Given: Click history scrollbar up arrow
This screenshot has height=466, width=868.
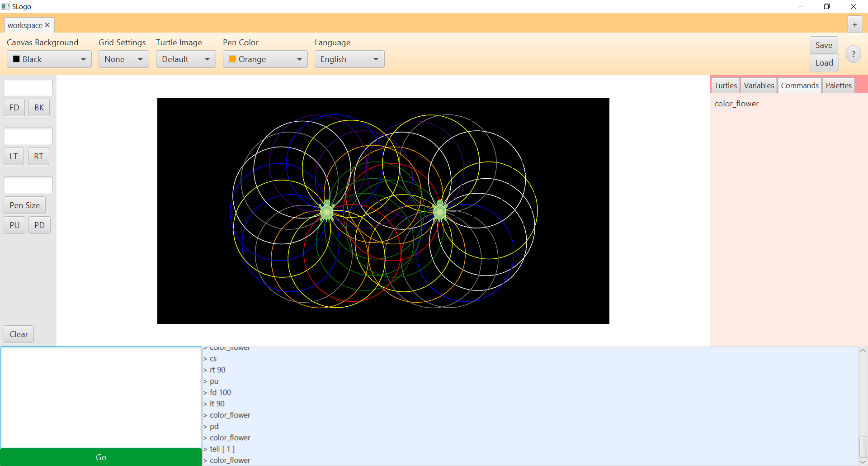Looking at the screenshot, I should (863, 351).
